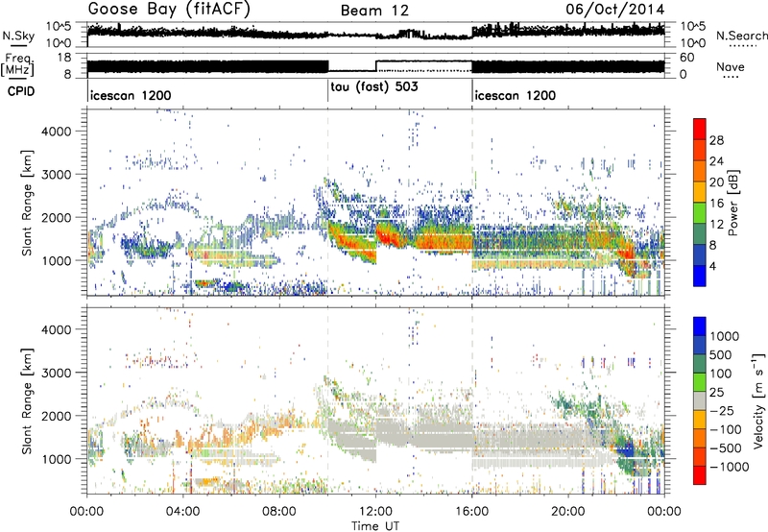Click the '16:00' time axis label
The width and height of the screenshot is (768, 532).
click(471, 512)
